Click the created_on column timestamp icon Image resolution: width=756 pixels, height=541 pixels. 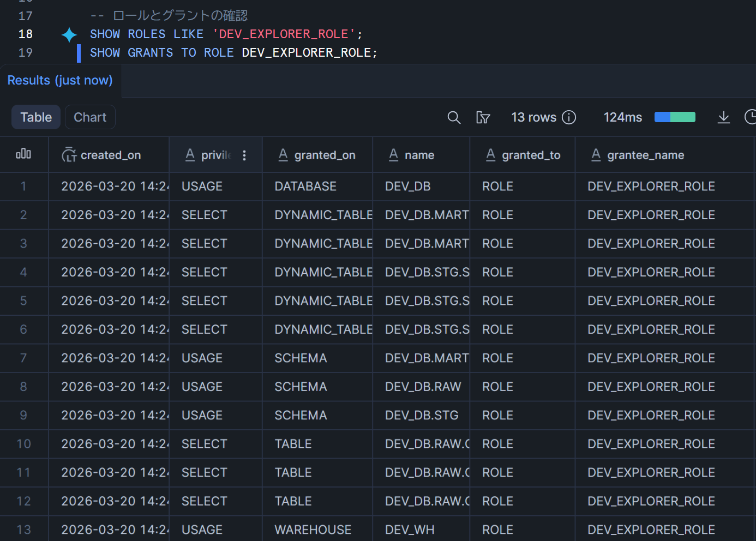coord(69,155)
